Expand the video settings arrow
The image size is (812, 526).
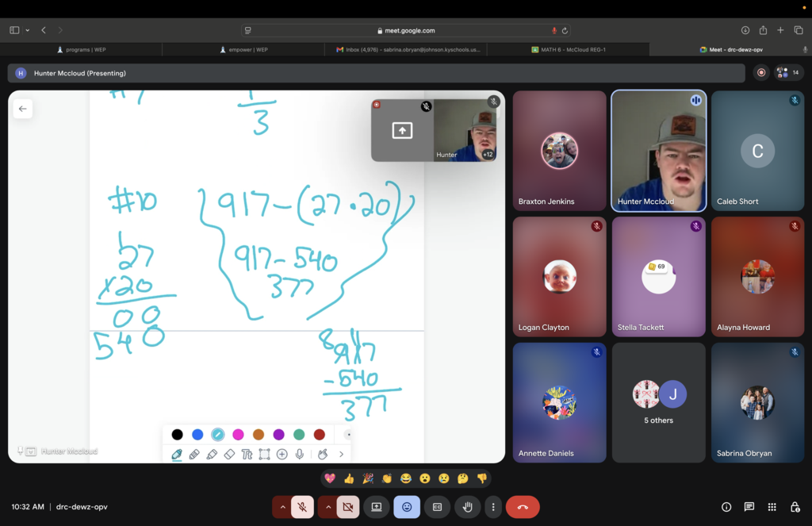tap(327, 507)
